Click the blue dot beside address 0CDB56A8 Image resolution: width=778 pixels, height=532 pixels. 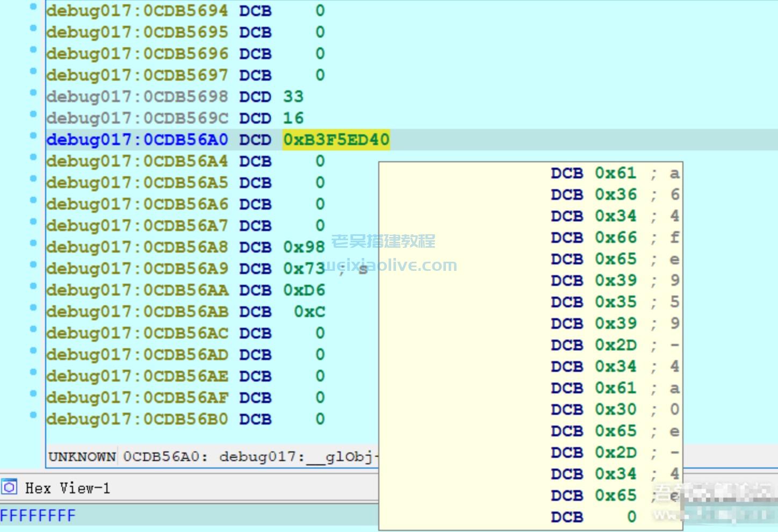33,243
